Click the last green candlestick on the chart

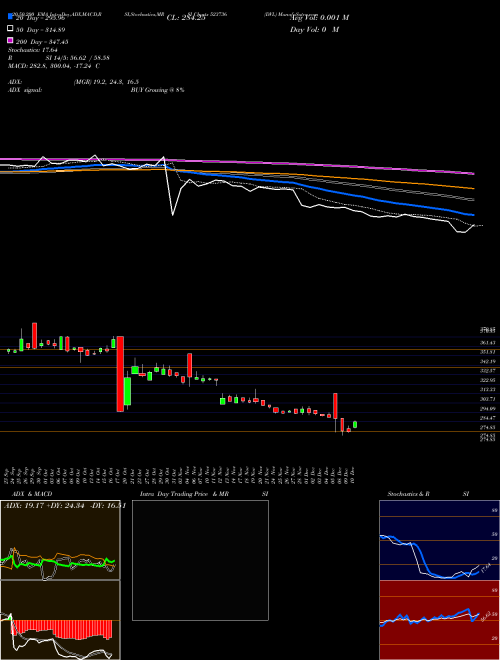pos(355,424)
